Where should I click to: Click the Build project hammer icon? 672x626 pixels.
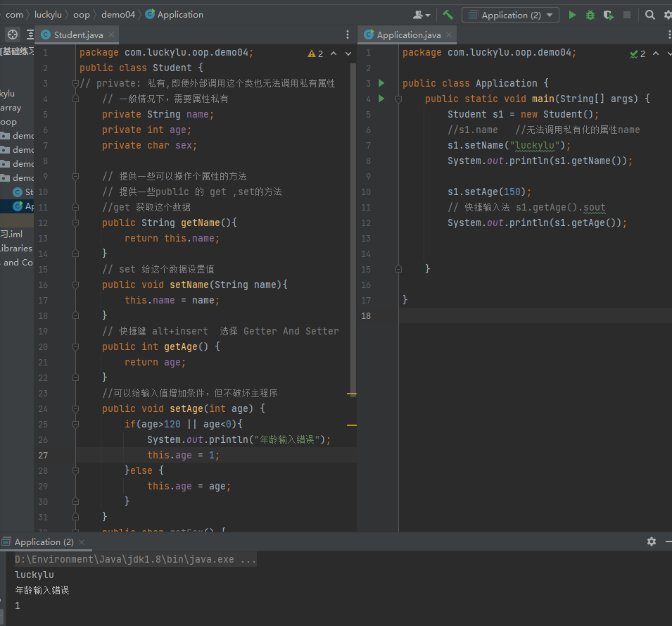448,15
